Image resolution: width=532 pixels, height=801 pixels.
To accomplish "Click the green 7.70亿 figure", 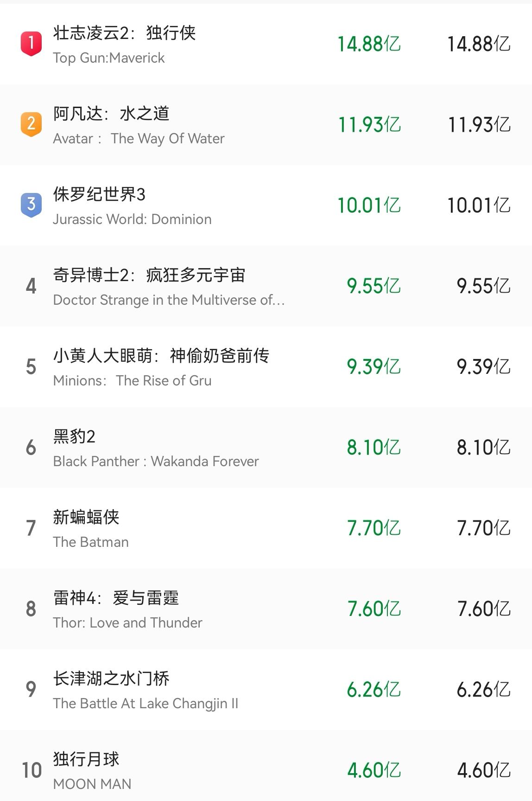I will [374, 528].
